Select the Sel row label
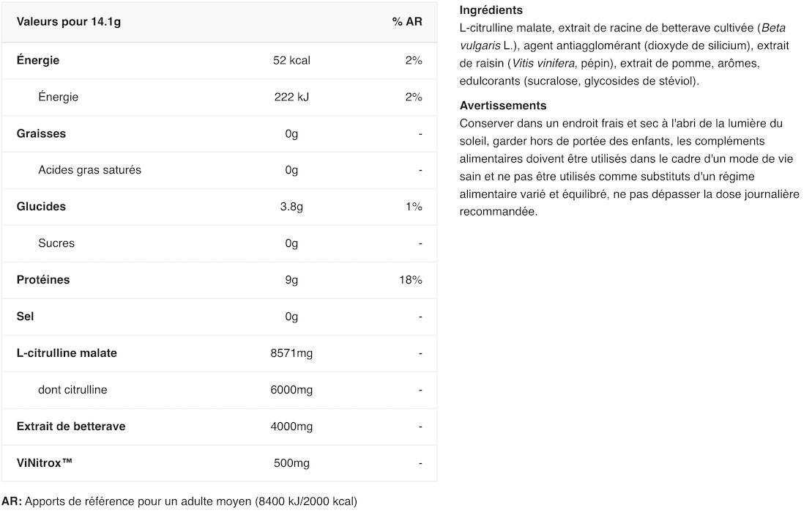This screenshot has width=812, height=513. coord(25,317)
